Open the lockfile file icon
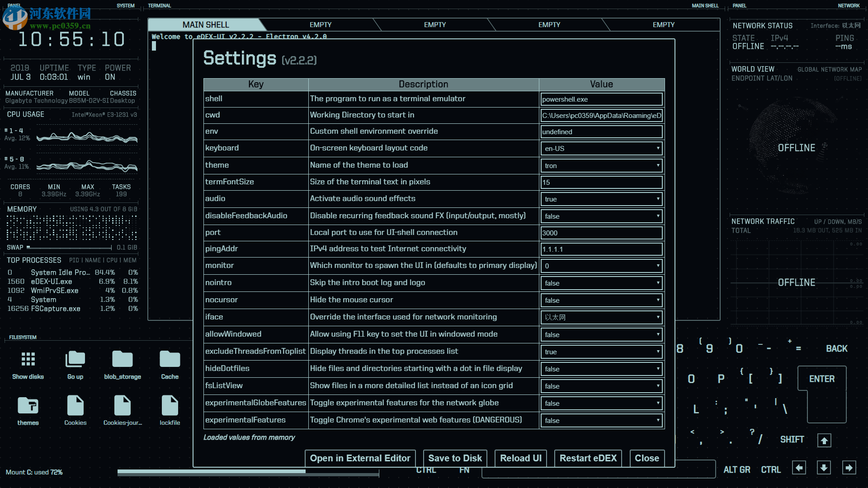868x488 pixels. point(170,406)
